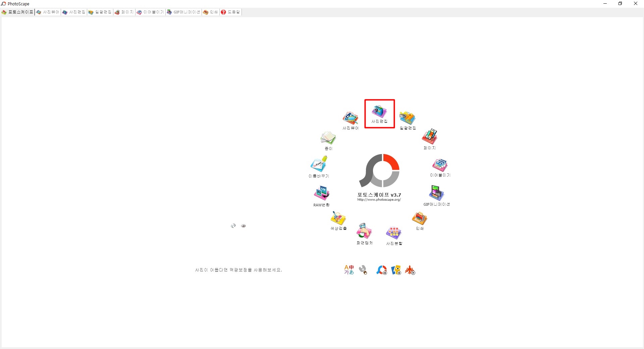Switch to the 이어붙이기 tab
Viewport: 644px width, 349px height.
150,12
